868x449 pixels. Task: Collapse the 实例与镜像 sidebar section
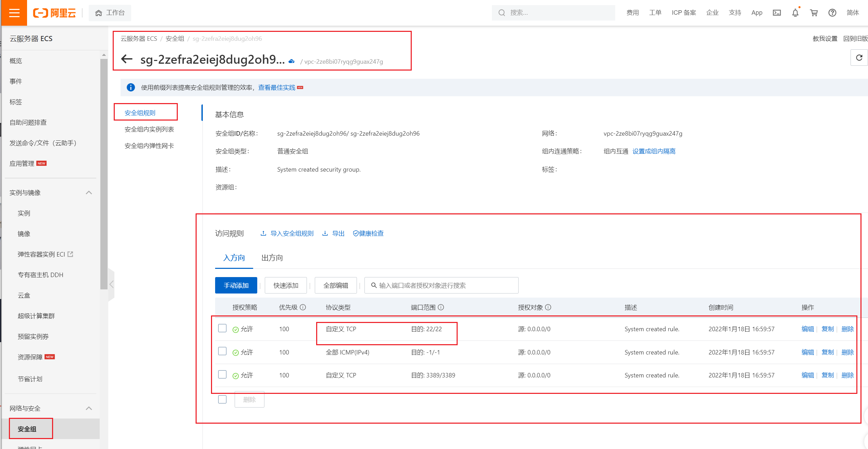(89, 192)
